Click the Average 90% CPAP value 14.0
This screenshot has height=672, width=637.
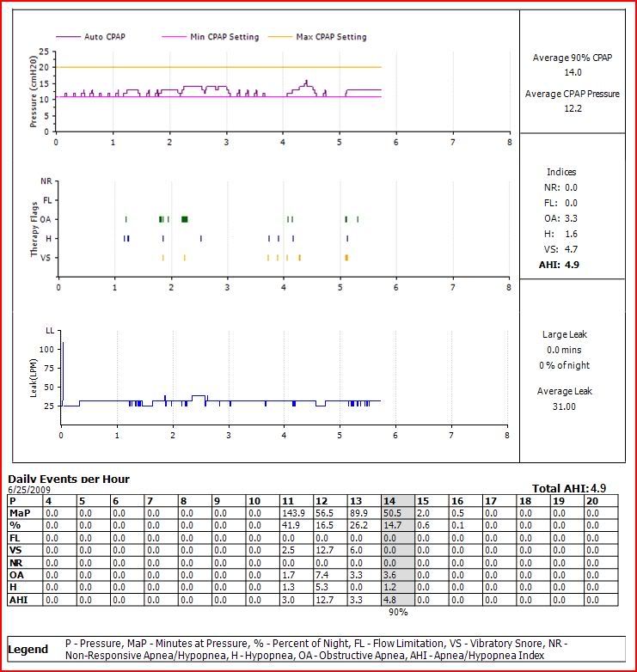[573, 73]
